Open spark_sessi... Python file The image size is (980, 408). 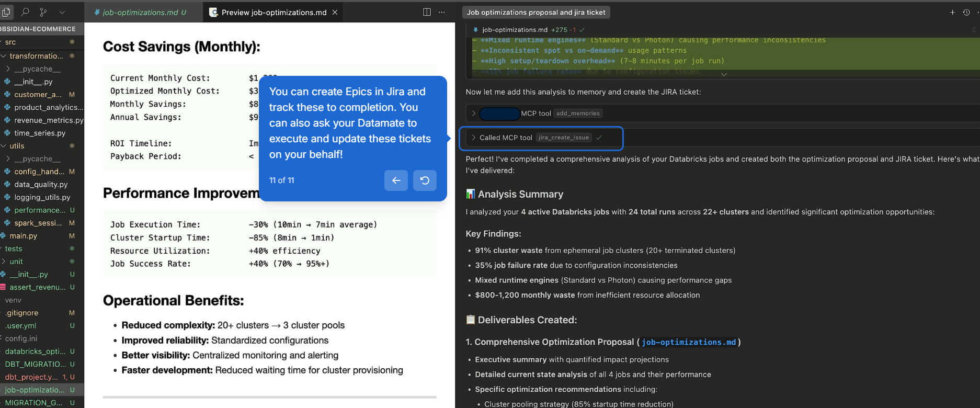[x=42, y=223]
